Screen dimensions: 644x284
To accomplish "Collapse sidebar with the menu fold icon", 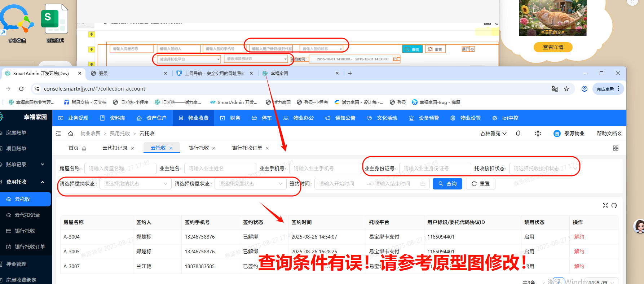I will point(58,134).
